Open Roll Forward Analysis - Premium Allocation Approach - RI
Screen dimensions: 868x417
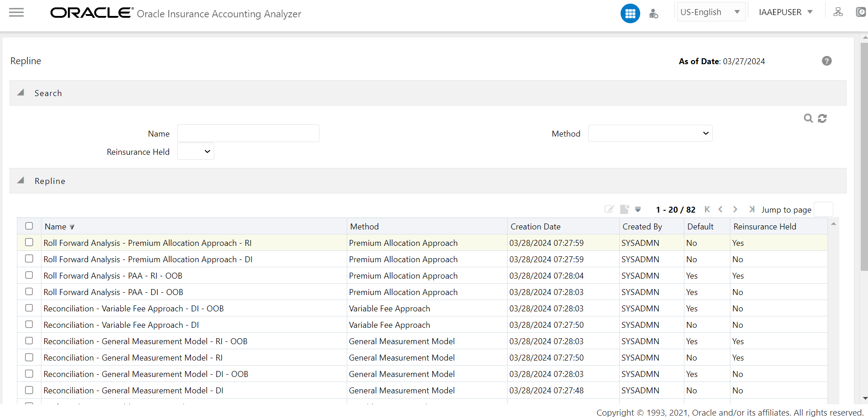[x=148, y=243]
